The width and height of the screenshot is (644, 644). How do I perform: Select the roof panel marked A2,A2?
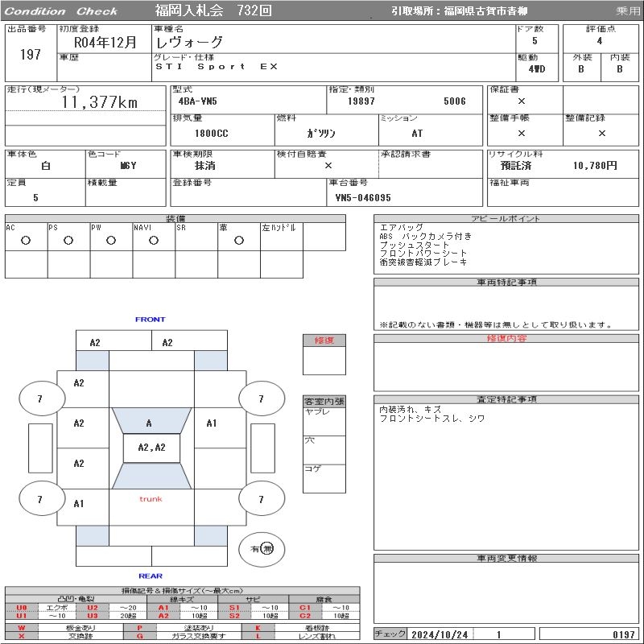[151, 448]
